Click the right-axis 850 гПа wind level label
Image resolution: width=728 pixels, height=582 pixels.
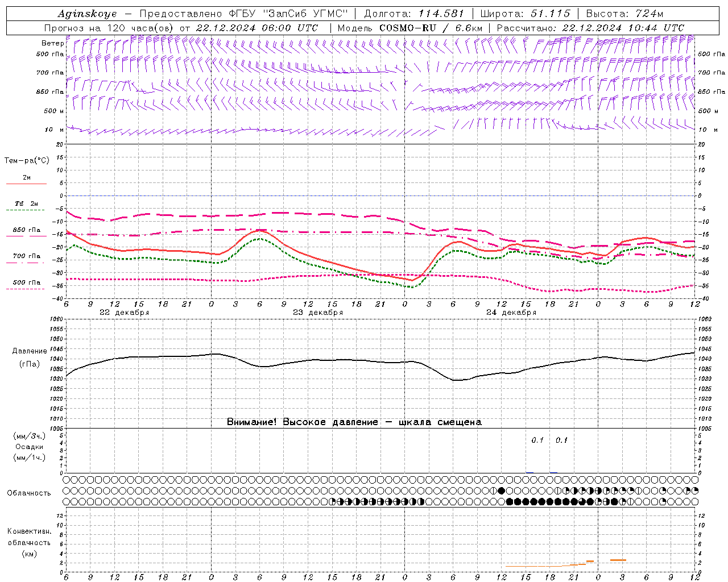[x=712, y=92]
